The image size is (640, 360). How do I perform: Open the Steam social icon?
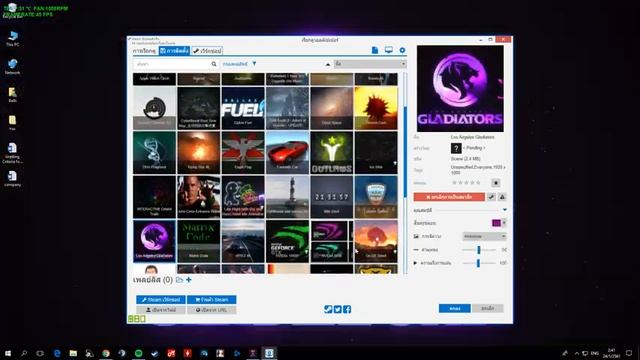coord(328,309)
